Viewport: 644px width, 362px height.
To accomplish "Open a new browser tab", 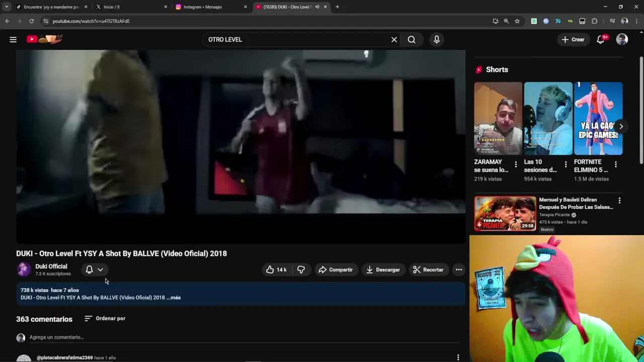I will click(337, 7).
